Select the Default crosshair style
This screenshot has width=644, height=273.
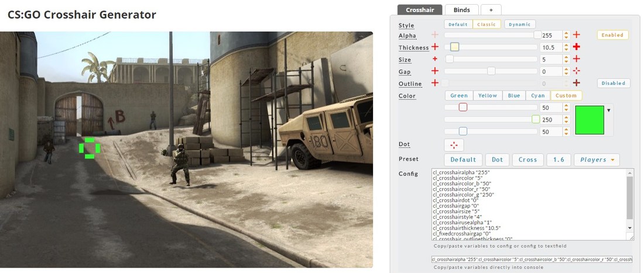[458, 25]
